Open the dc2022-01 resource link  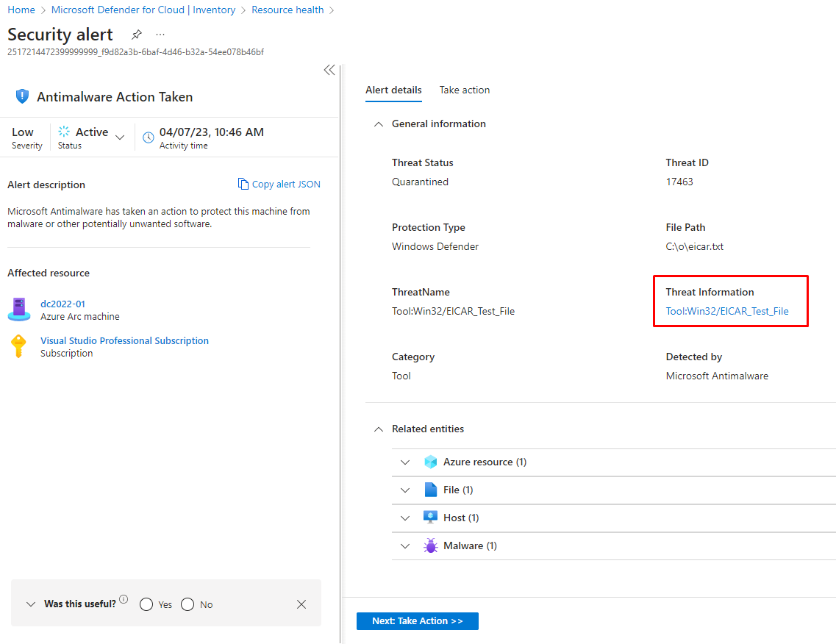(62, 304)
